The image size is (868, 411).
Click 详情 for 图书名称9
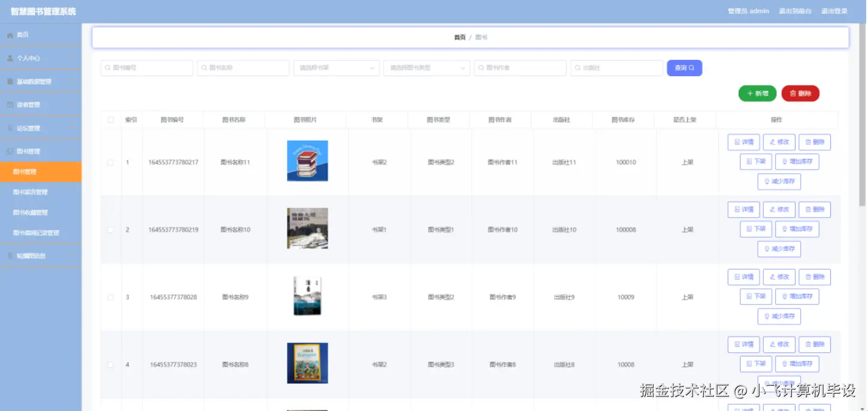point(743,277)
